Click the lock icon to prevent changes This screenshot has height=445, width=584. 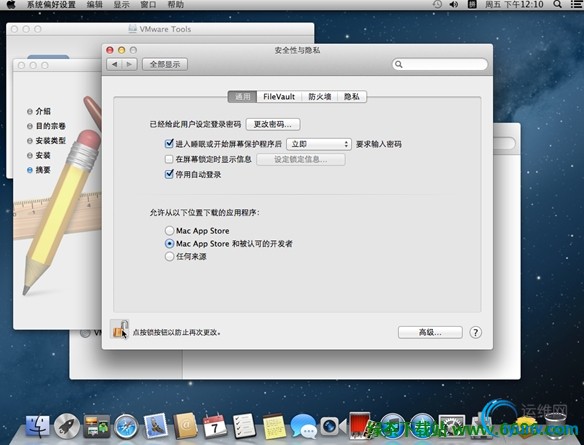pyautogui.click(x=120, y=329)
